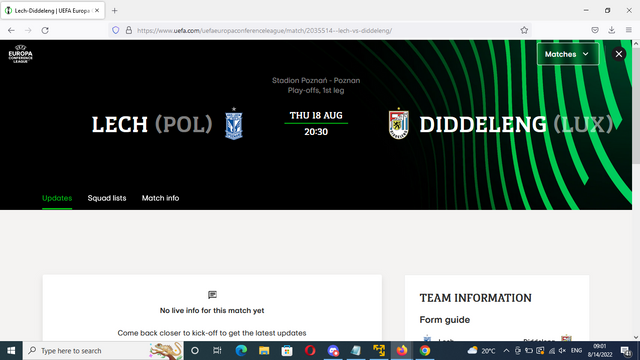
Task: Click the THU 18 AUG date
Action: point(316,116)
